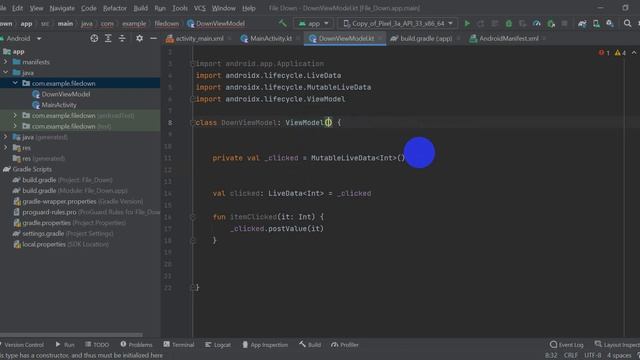Click the CRLF line separator in status bar
Viewport: 640px width, 360px height.
click(x=570, y=356)
